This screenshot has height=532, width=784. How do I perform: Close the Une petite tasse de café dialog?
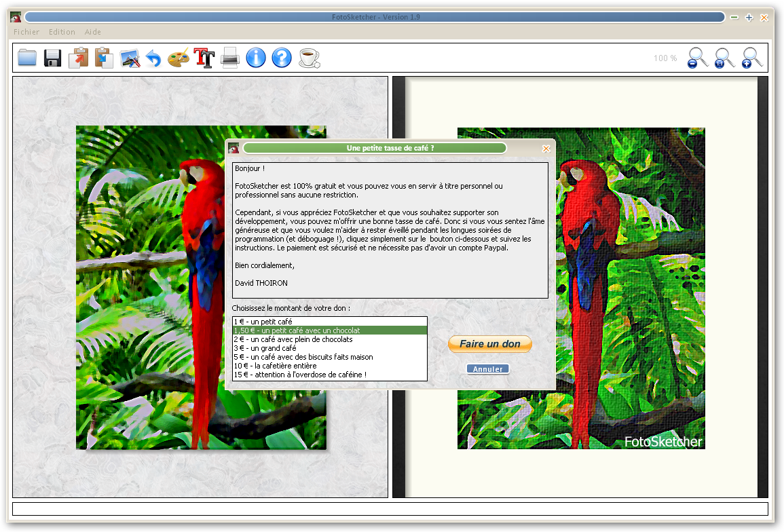point(546,149)
